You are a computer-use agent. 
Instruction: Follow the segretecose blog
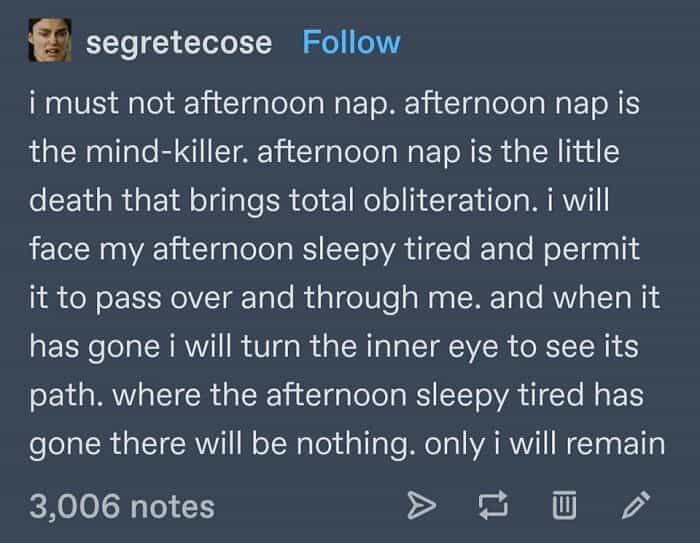(350, 43)
